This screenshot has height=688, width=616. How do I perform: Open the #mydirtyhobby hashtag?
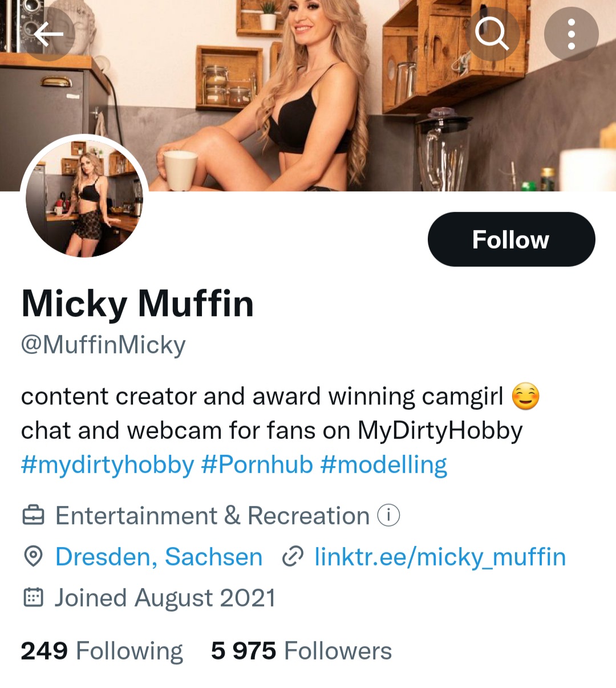pos(107,465)
